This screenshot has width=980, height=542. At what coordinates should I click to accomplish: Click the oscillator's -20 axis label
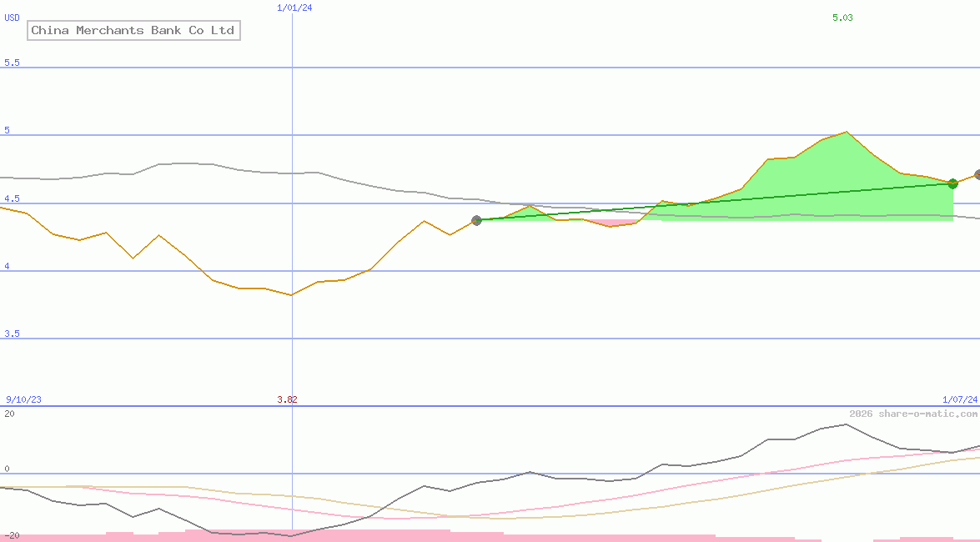tap(12, 536)
